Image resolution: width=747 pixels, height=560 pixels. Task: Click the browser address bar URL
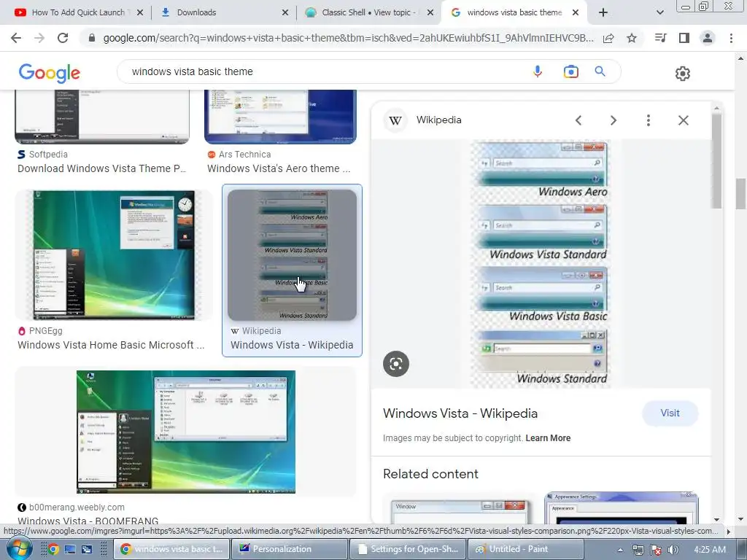point(348,38)
